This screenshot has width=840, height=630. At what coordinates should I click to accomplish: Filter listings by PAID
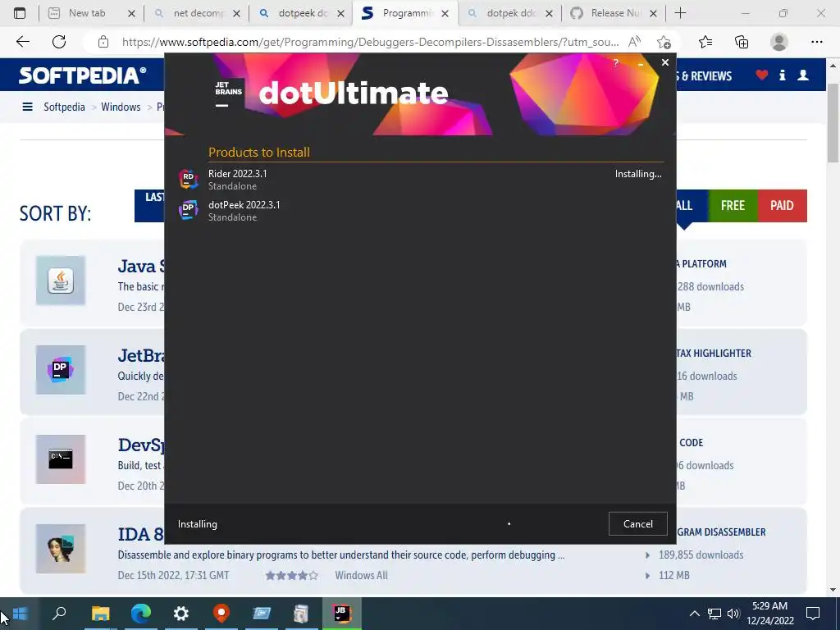[x=782, y=206]
